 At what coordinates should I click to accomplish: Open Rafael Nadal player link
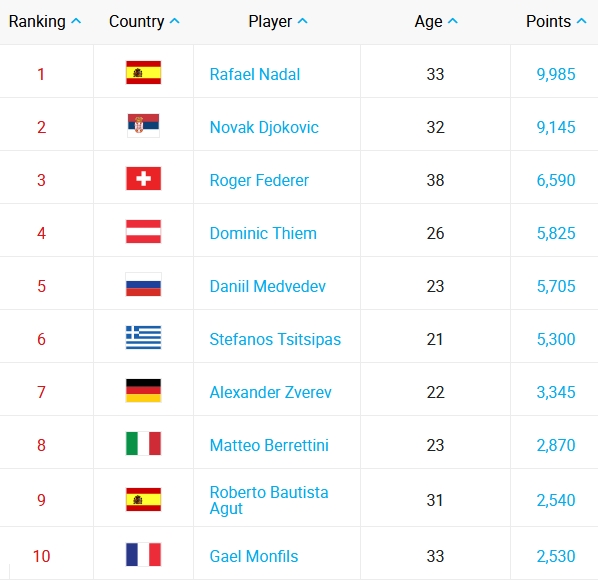point(255,74)
